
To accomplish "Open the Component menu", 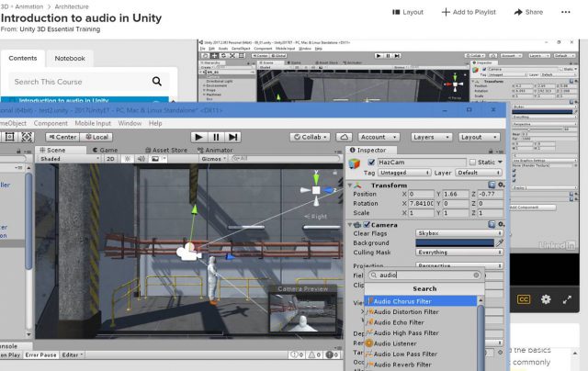I will coord(51,123).
